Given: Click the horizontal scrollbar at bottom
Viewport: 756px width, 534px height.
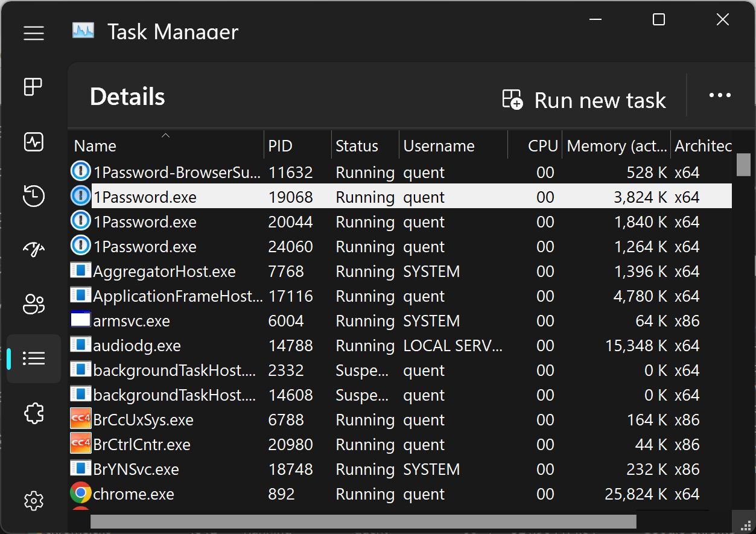Looking at the screenshot, I should click(362, 521).
